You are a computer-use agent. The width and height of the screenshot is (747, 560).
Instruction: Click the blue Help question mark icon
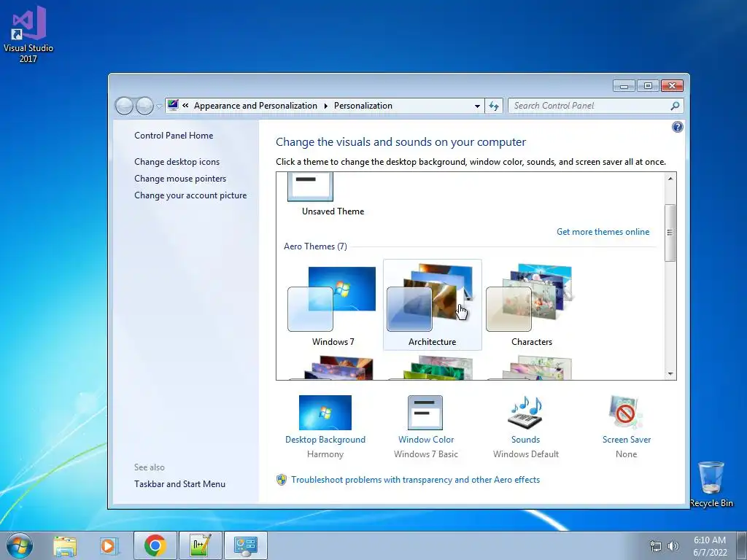click(677, 127)
